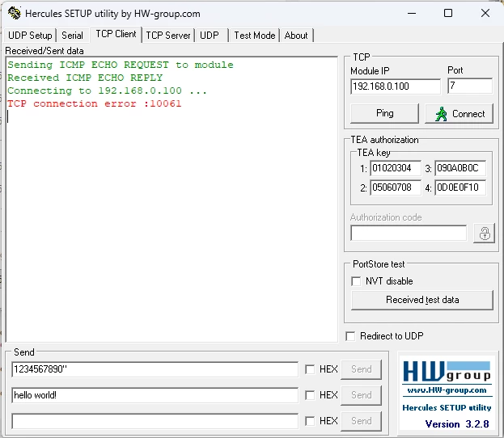Image resolution: width=504 pixels, height=438 pixels.
Task: Check HEX for the 1234567890 send row
Action: pyautogui.click(x=310, y=369)
